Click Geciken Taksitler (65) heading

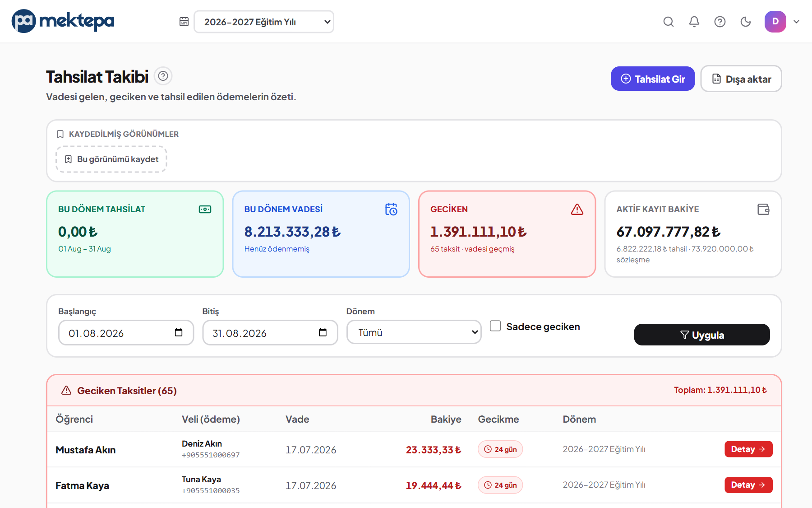(x=127, y=391)
